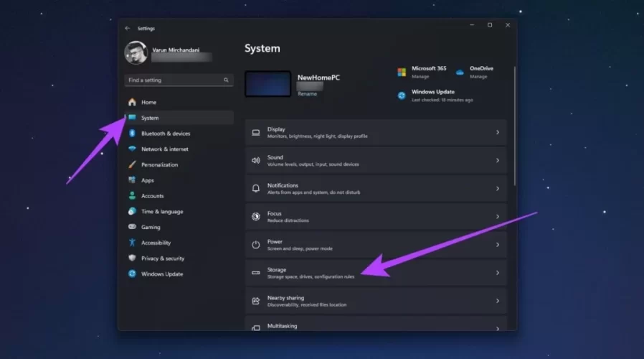Open Sound settings via its right chevron
Viewport: 644px width, 359px height.
pos(498,160)
